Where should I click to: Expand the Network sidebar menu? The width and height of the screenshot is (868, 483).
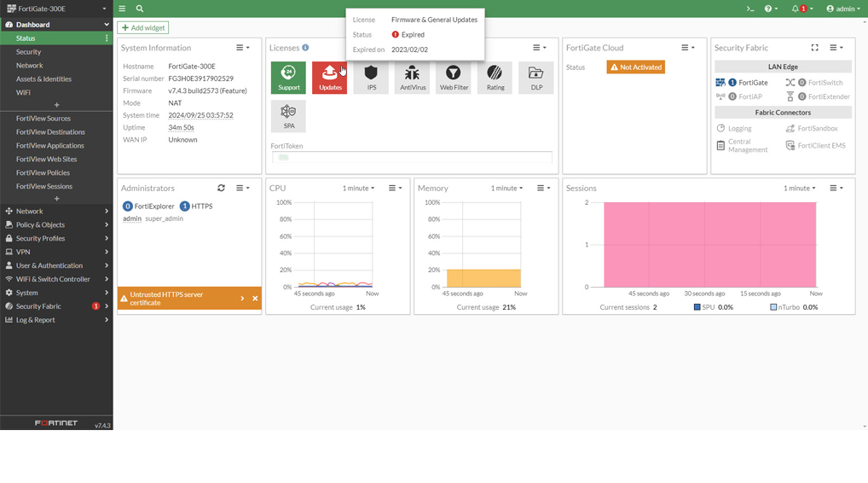56,211
